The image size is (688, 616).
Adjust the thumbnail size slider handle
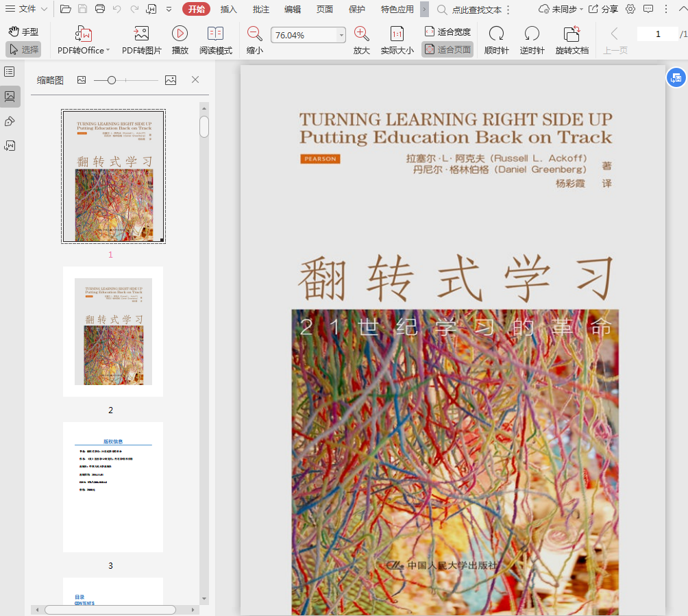point(112,80)
